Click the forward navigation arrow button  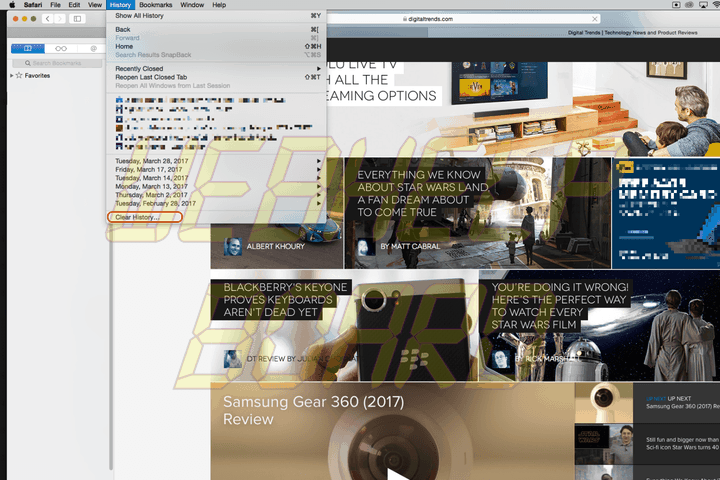60,19
